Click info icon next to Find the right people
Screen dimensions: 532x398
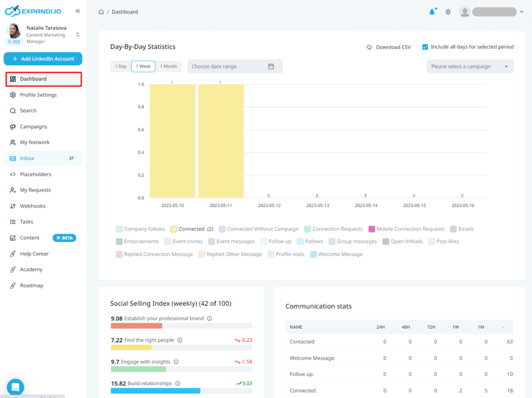point(180,340)
